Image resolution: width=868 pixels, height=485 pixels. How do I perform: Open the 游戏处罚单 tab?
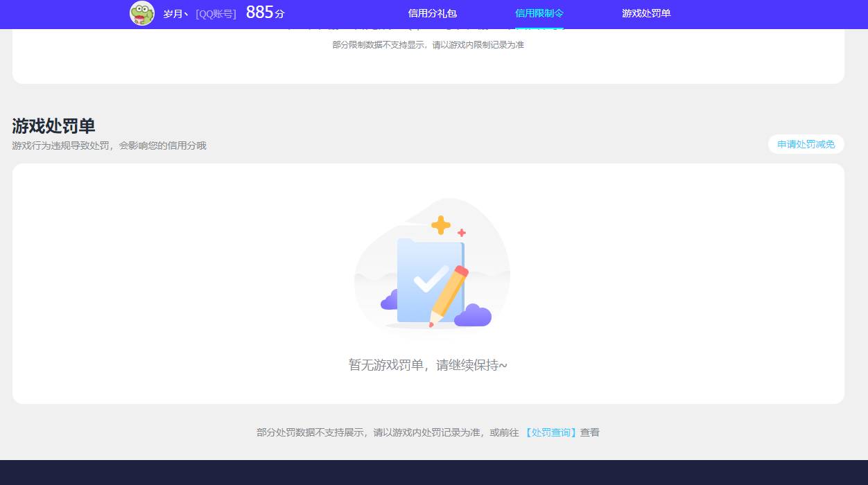(x=645, y=14)
